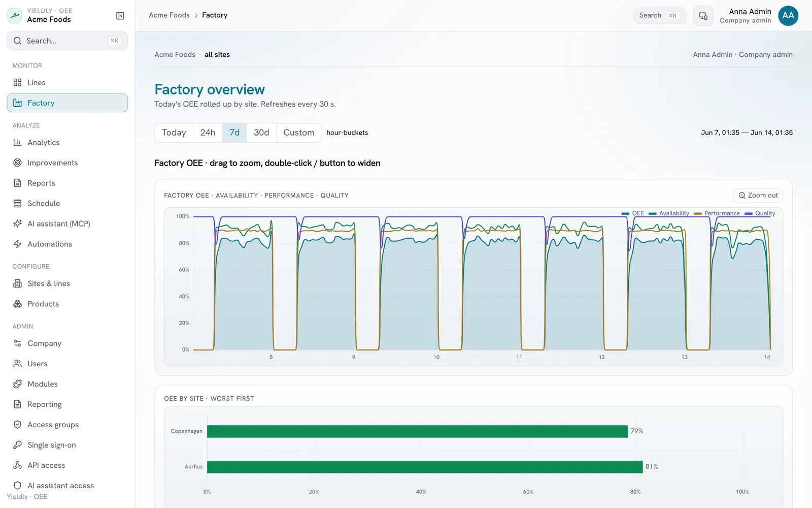Image resolution: width=812 pixels, height=508 pixels.
Task: Click the Zoom out button
Action: pyautogui.click(x=758, y=196)
